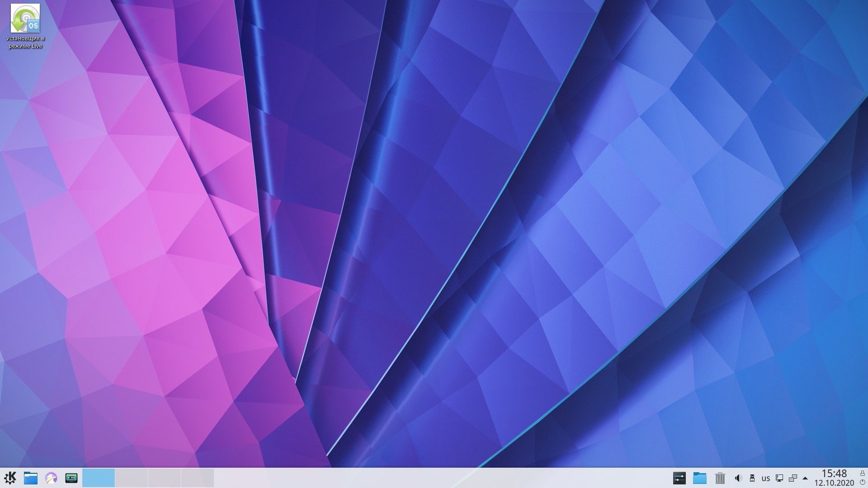Image resolution: width=868 pixels, height=488 pixels.
Task: Open the digital clock calendar popup
Action: [x=834, y=478]
